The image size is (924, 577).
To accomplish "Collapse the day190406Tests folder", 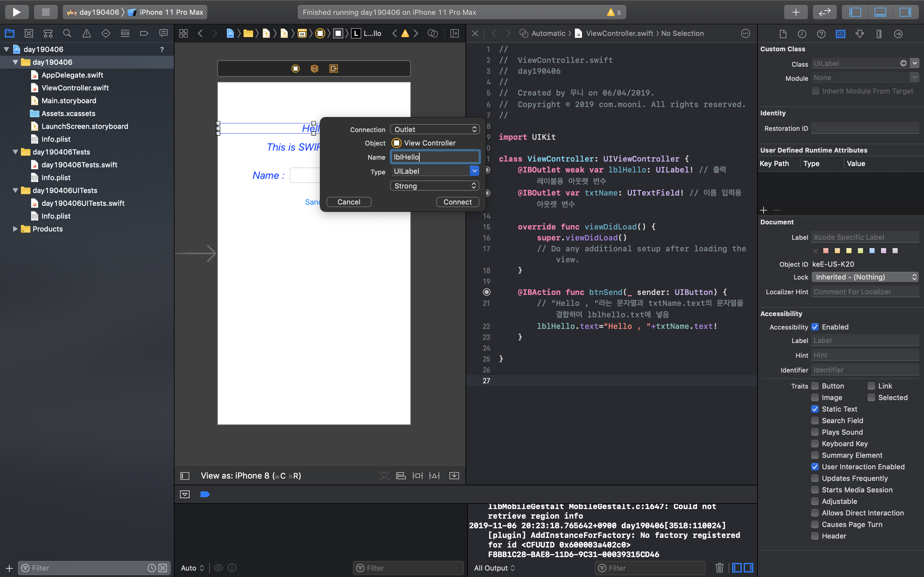I will point(15,152).
